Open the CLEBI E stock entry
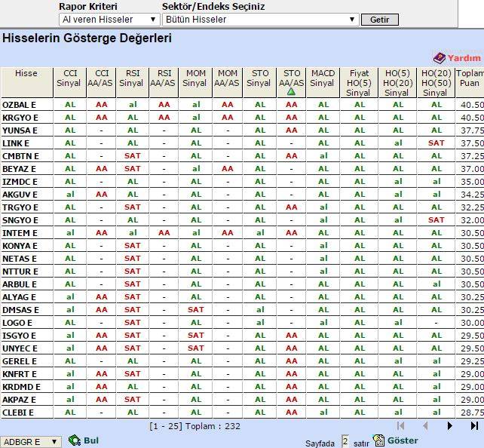The image size is (484, 448). [x=19, y=413]
